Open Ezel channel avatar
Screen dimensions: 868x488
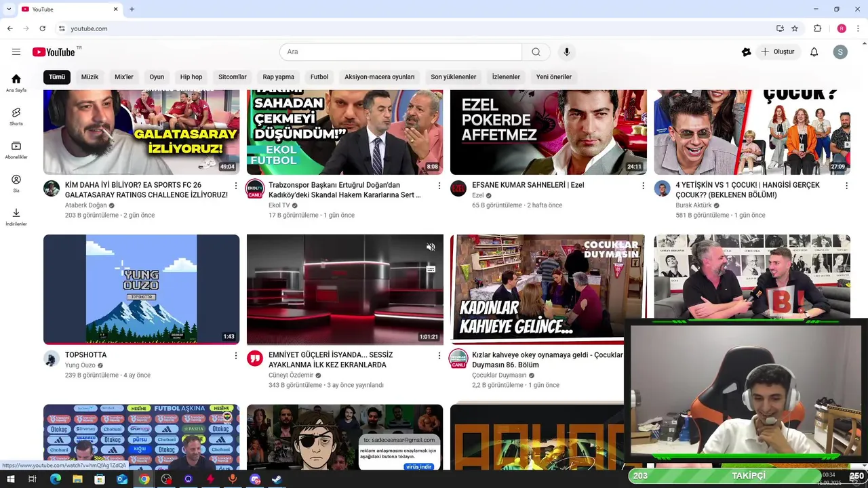(458, 188)
